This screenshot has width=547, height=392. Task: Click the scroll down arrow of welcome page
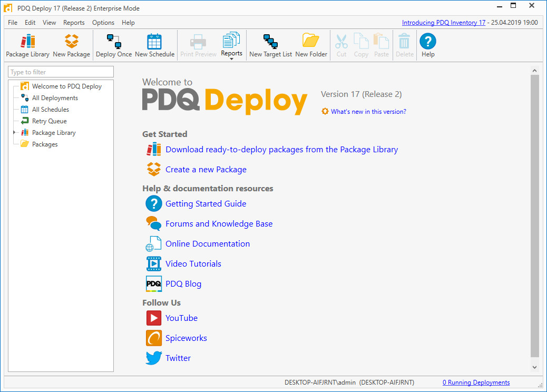534,367
